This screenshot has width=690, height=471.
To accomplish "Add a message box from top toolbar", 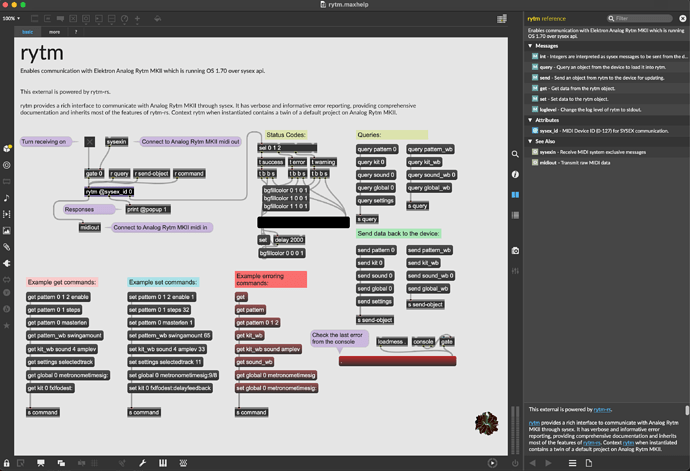I will (x=48, y=18).
